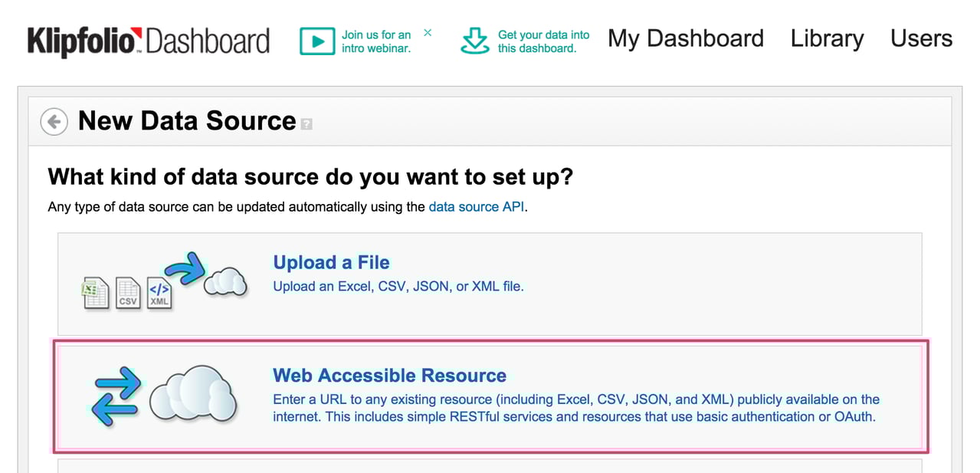980x473 pixels.
Task: Click the webinar play video icon
Action: [x=317, y=41]
